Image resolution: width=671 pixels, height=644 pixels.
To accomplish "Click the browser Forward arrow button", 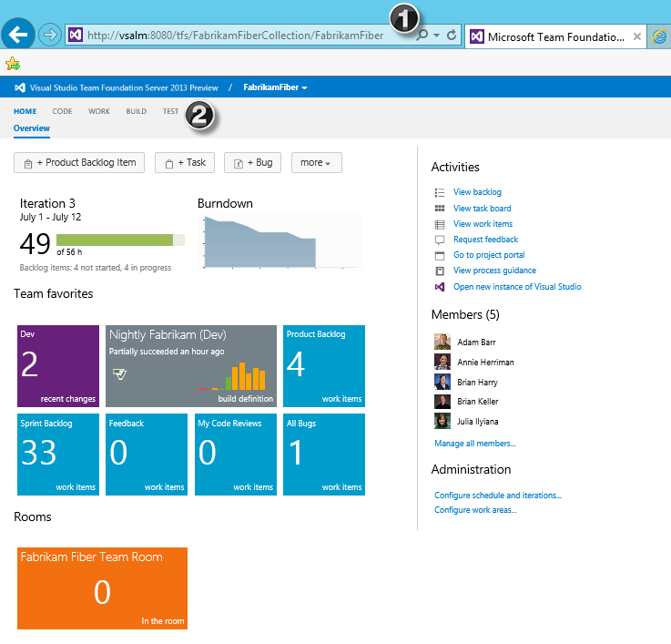I will (x=50, y=35).
